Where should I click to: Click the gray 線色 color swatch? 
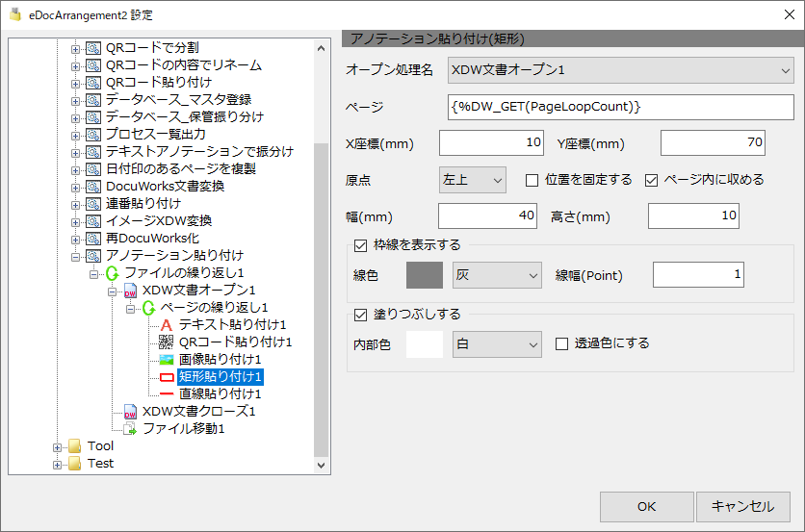[x=425, y=275]
